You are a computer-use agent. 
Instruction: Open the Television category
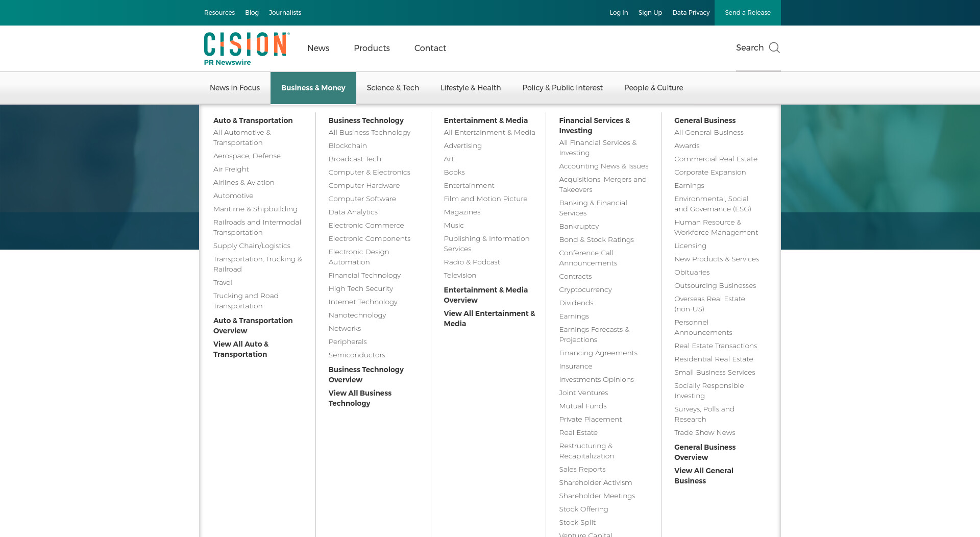tap(459, 276)
